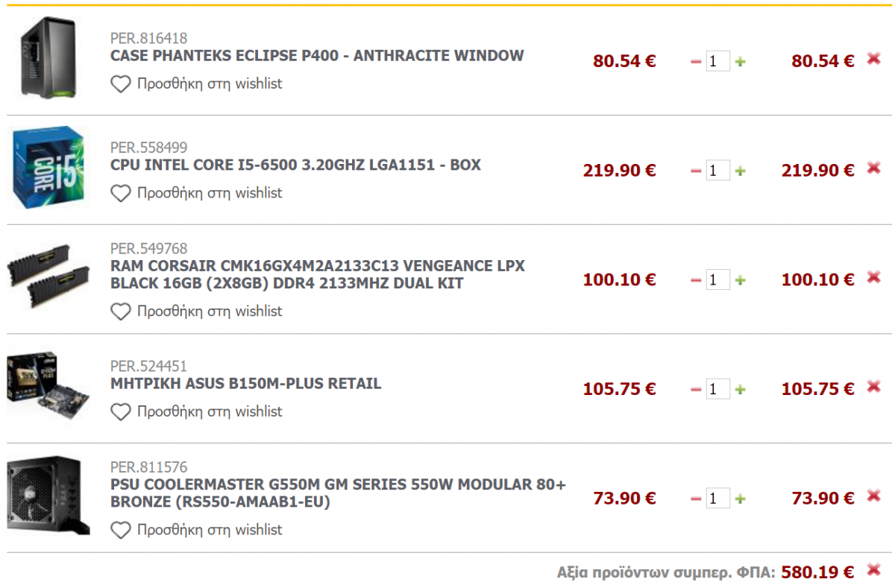Viewport: 895px width, 588px height.
Task: Click wishlist heart icon for ASUS B150M-Plus
Action: 120,411
